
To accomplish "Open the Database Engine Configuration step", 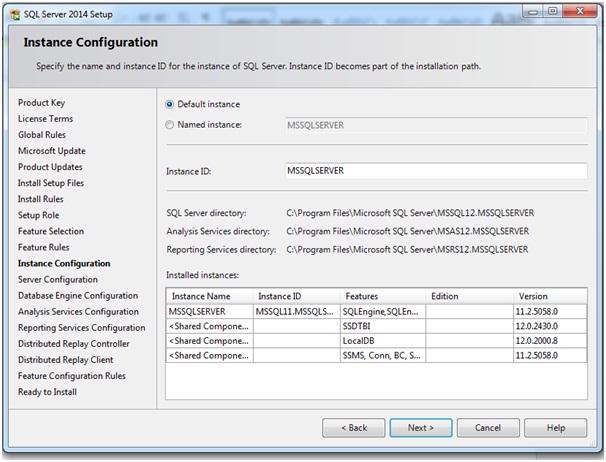I will 78,296.
